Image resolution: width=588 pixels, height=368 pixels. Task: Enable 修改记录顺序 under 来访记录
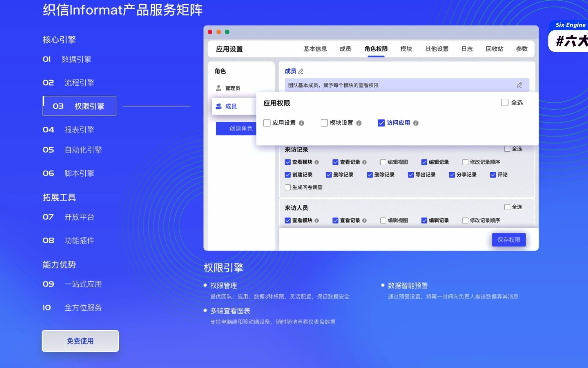(x=465, y=162)
